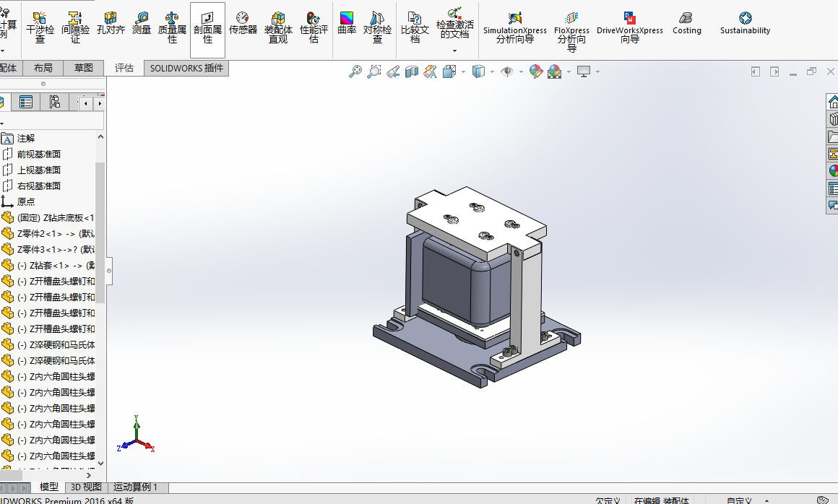This screenshot has height=504, width=838.
Task: Select the Z零件3<1> component
Action: click(56, 249)
